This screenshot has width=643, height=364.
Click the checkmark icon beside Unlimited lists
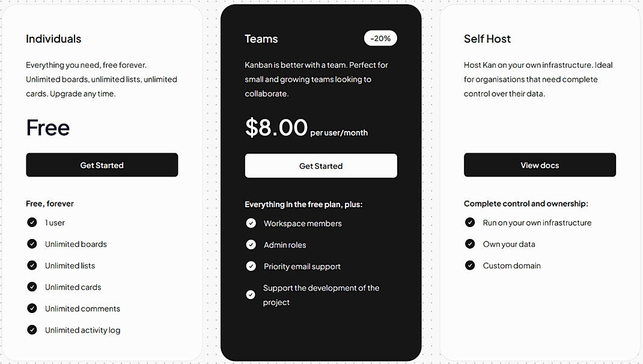(32, 265)
